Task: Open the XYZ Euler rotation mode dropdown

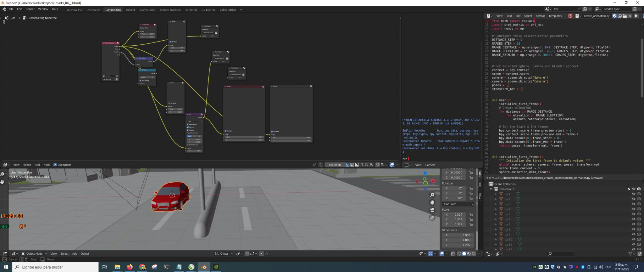Action: click(458, 204)
